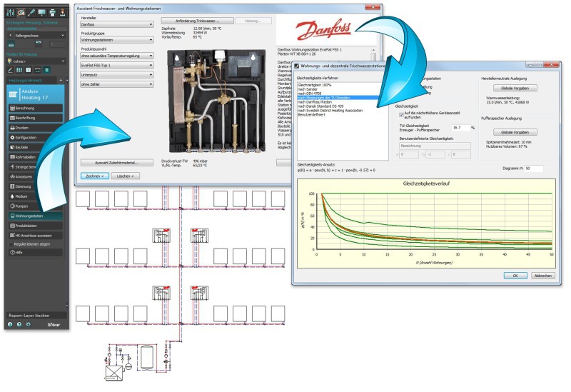The width and height of the screenshot is (571, 392).
Task: Select the drawing hand-with-pen tab icon
Action: 21,13
